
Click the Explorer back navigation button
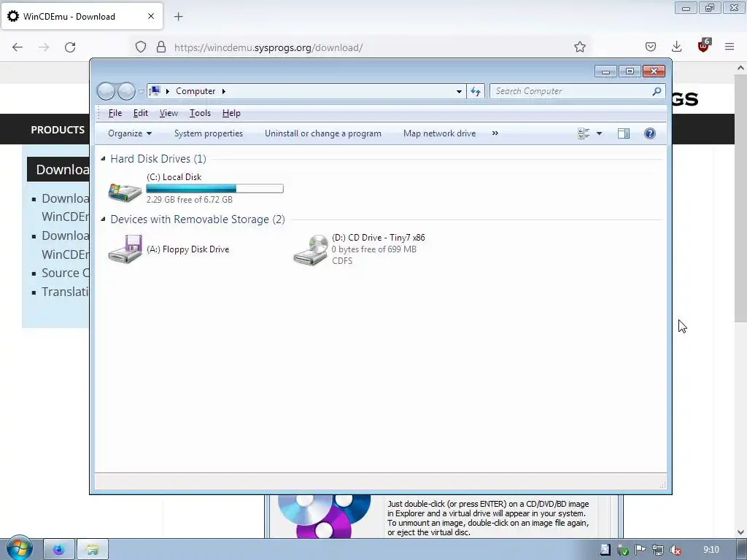point(106,91)
